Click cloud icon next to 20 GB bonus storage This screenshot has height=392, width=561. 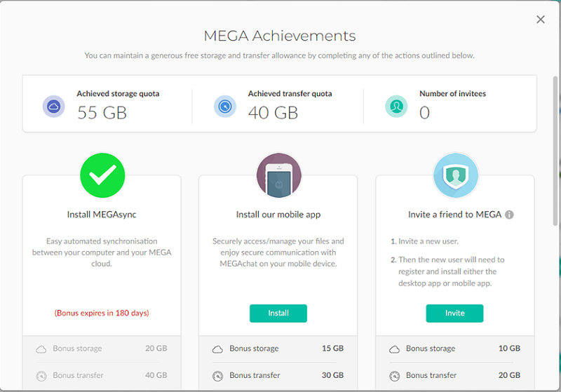41,349
